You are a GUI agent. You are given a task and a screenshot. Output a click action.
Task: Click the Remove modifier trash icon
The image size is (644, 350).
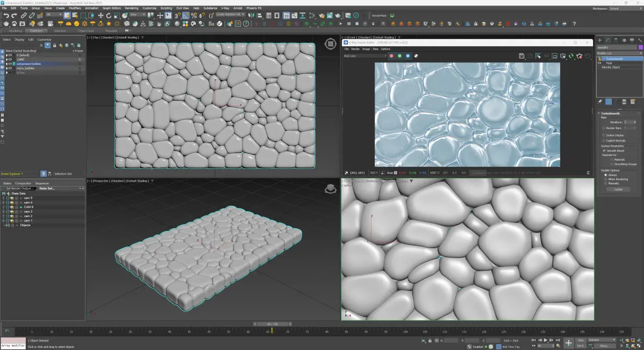point(624,101)
